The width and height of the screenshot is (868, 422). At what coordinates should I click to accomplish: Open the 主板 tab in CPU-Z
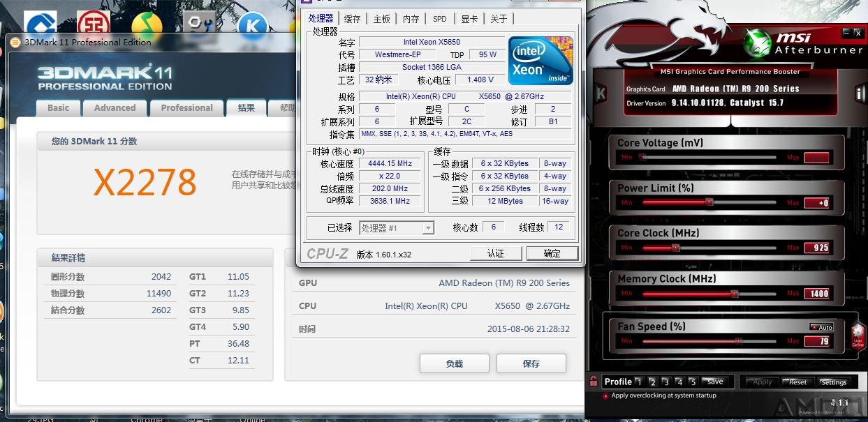382,19
